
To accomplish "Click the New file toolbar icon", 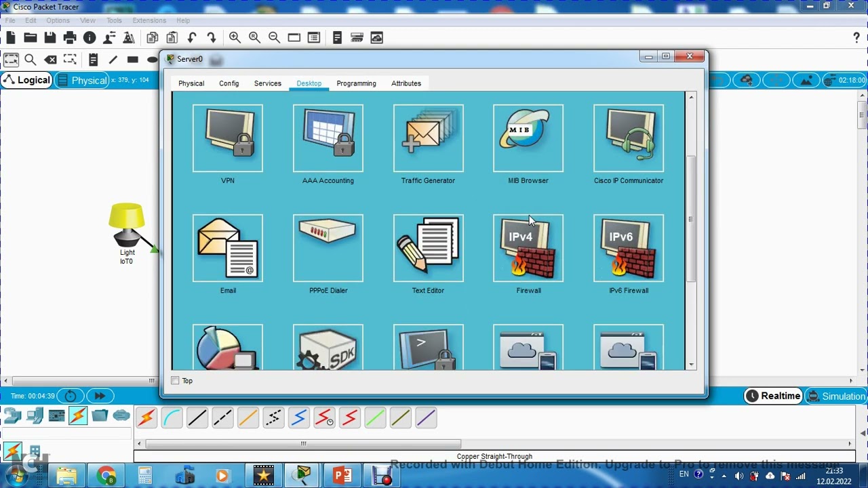I will click(x=11, y=38).
